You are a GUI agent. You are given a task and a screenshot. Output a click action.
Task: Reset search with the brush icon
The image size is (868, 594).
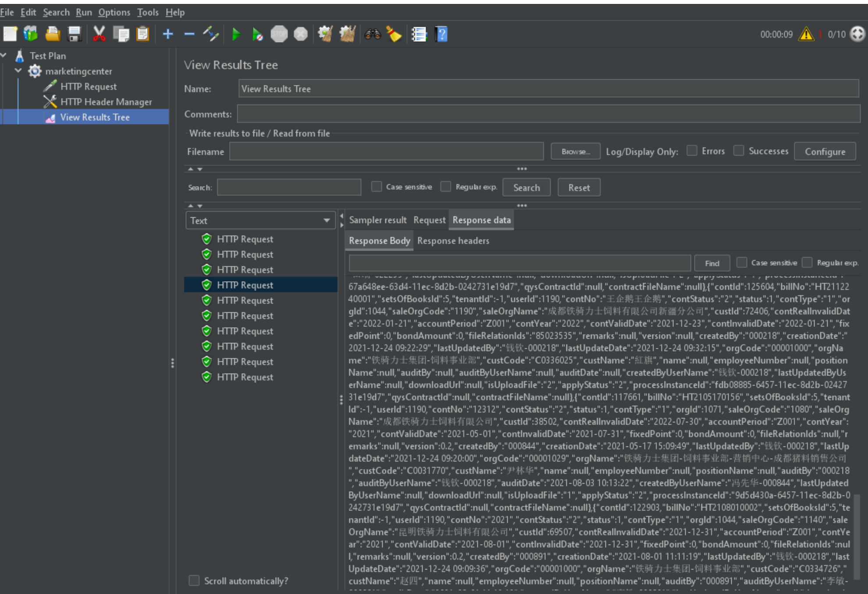394,34
